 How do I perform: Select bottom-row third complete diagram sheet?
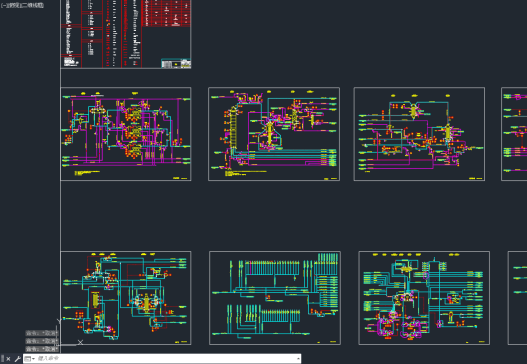424,298
